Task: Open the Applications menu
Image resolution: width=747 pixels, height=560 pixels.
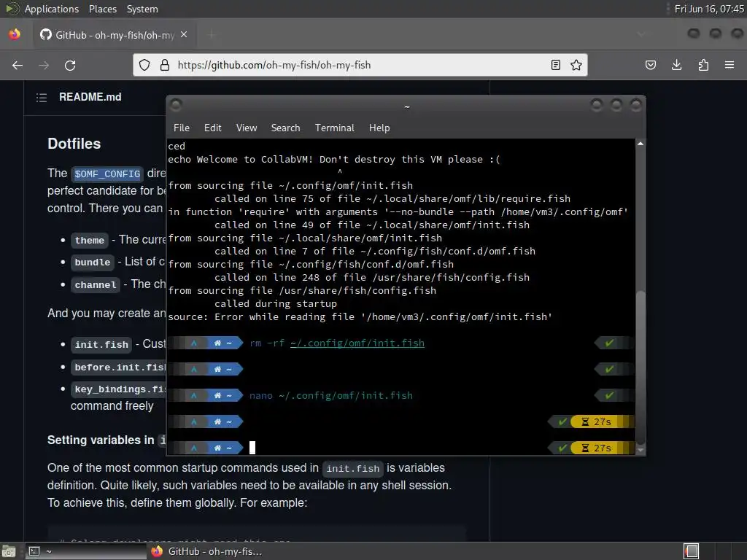Action: click(52, 9)
